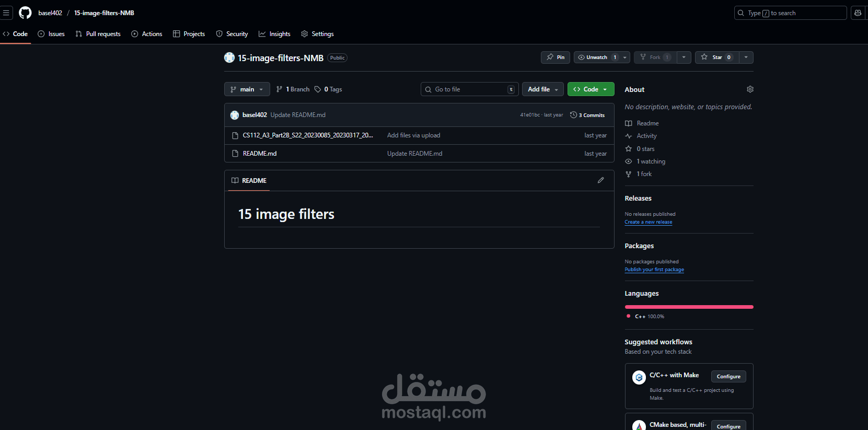Image resolution: width=868 pixels, height=430 pixels.
Task: Open the Readme link in About
Action: tap(647, 123)
